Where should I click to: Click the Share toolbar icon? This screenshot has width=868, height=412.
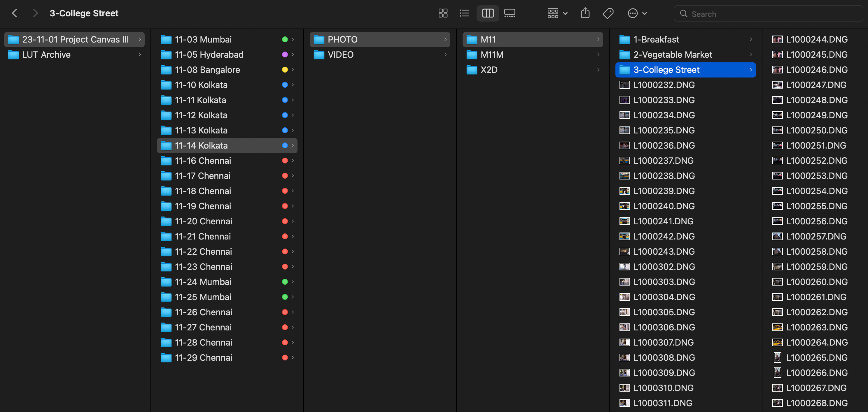[x=585, y=13]
